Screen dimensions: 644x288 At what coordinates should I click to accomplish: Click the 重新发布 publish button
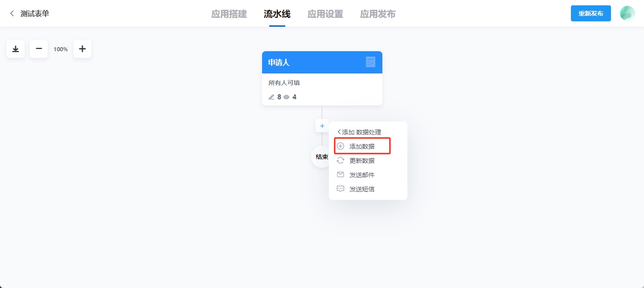(591, 13)
